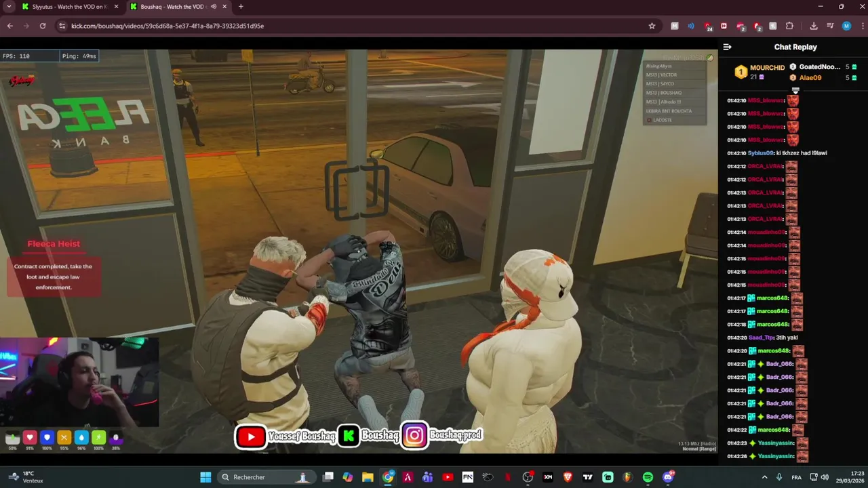Mute the Boushaq tab audio indicator
This screenshot has width=868, height=488.
214,7
